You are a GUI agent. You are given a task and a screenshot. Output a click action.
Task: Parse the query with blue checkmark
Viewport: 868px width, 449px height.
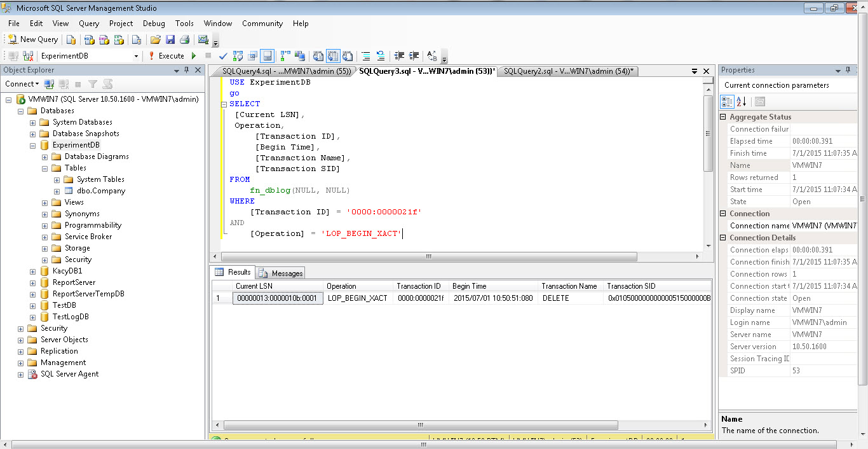223,56
